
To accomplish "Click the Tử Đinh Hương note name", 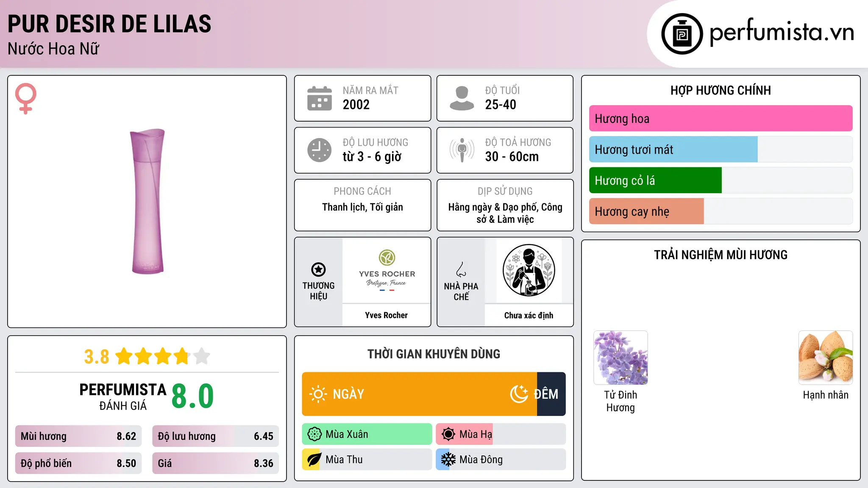I will click(620, 401).
